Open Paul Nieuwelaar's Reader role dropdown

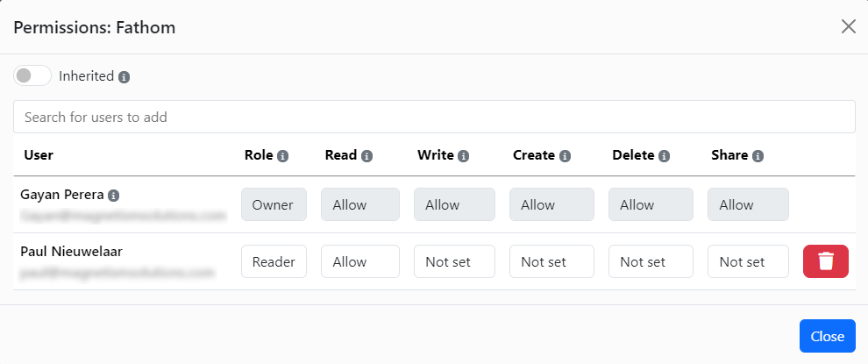coord(274,261)
